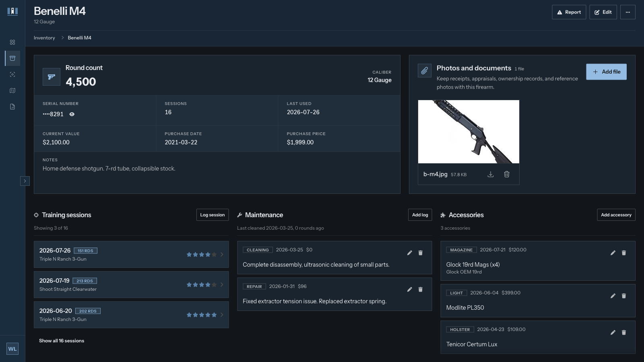Open the b-m4.jpg shotgun photo thumbnail

469,132
